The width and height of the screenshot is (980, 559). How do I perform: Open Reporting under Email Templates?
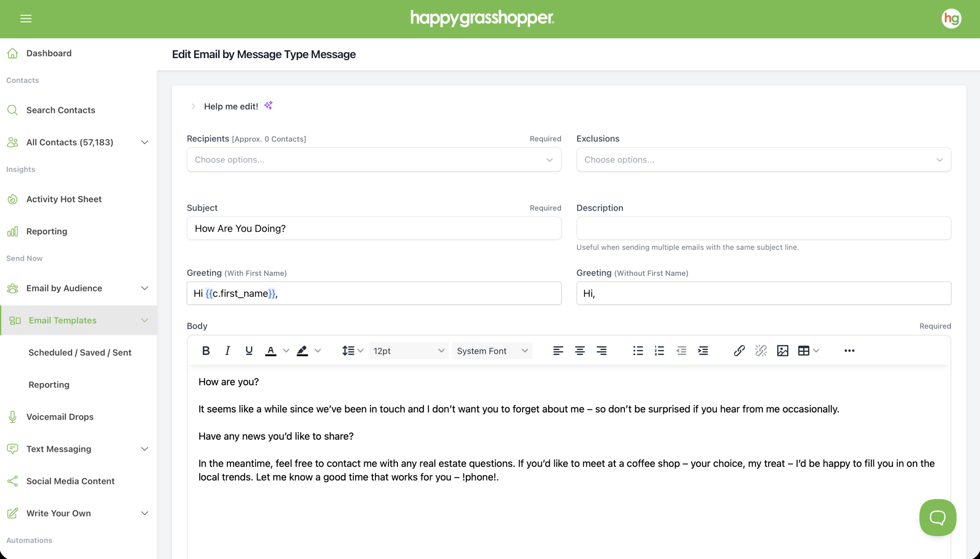(x=49, y=385)
